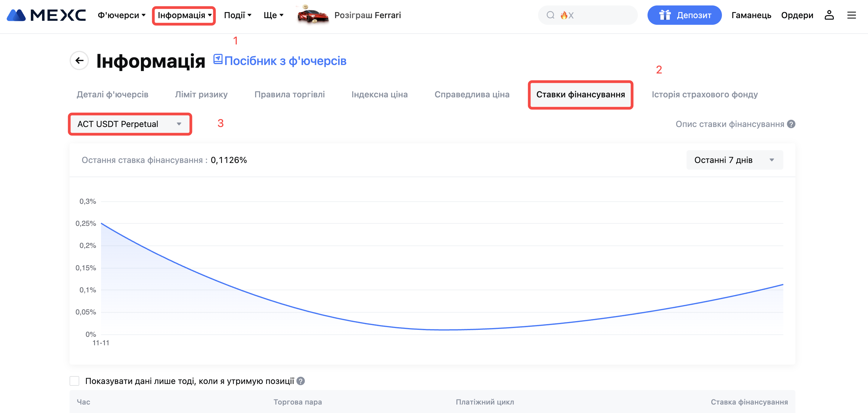Click the search magnifier icon

550,15
